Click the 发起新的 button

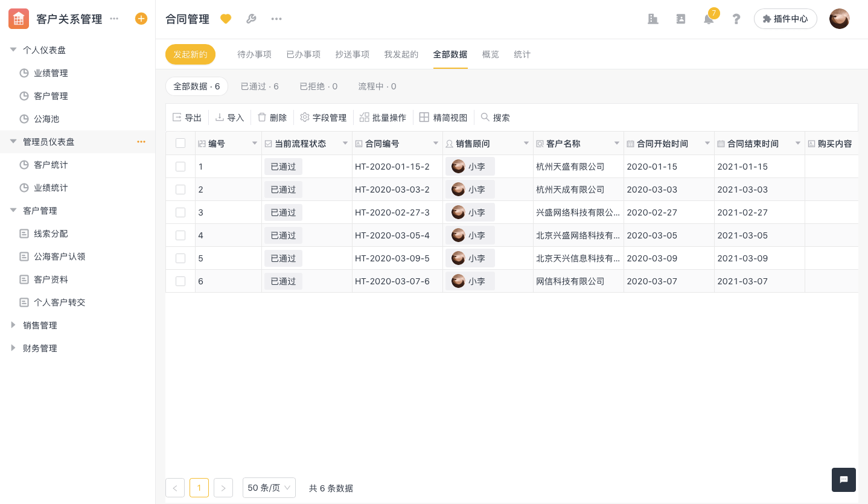(190, 54)
